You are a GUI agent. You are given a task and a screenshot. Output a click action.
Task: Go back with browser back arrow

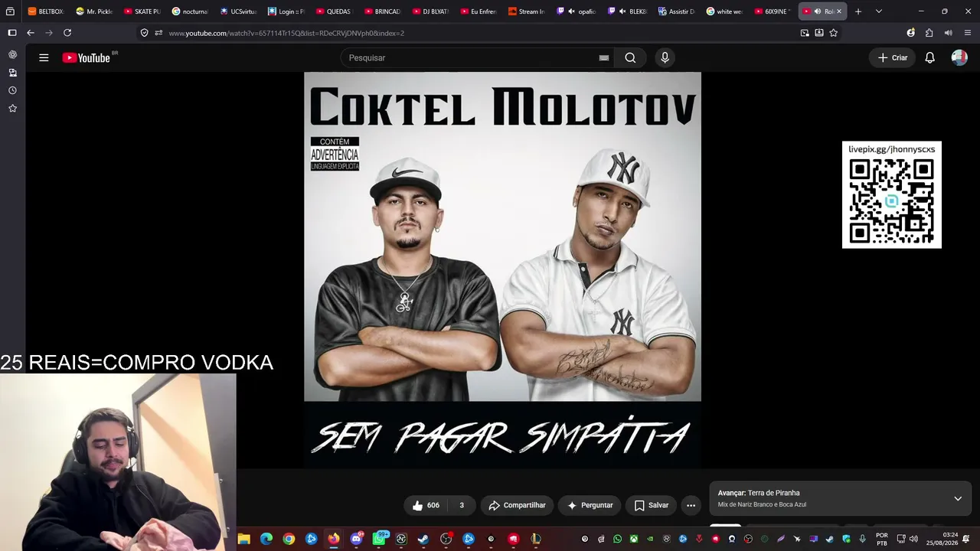(31, 33)
